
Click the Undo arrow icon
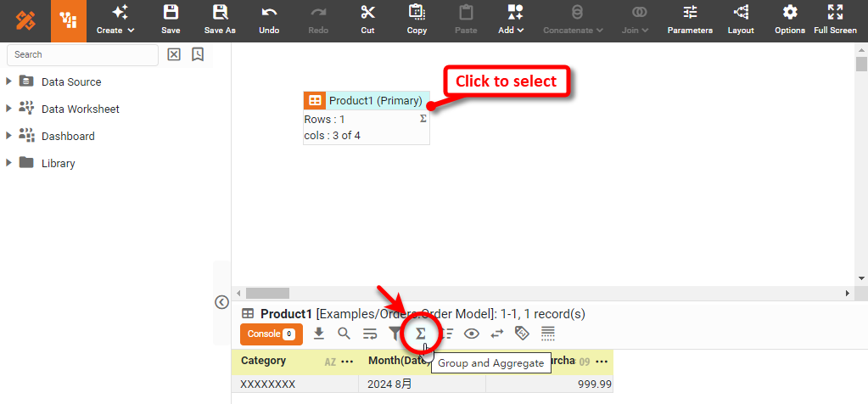[x=269, y=20]
